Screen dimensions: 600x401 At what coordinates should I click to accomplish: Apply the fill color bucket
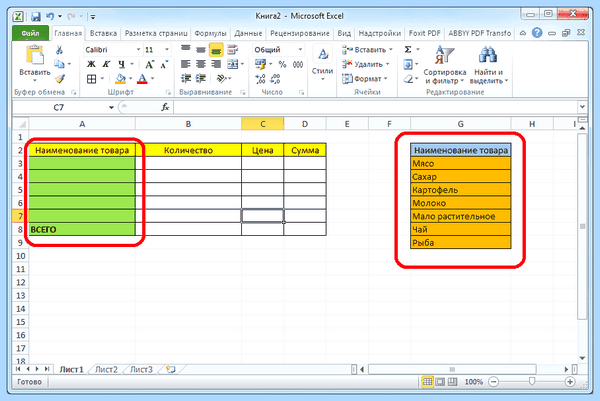tap(120, 79)
